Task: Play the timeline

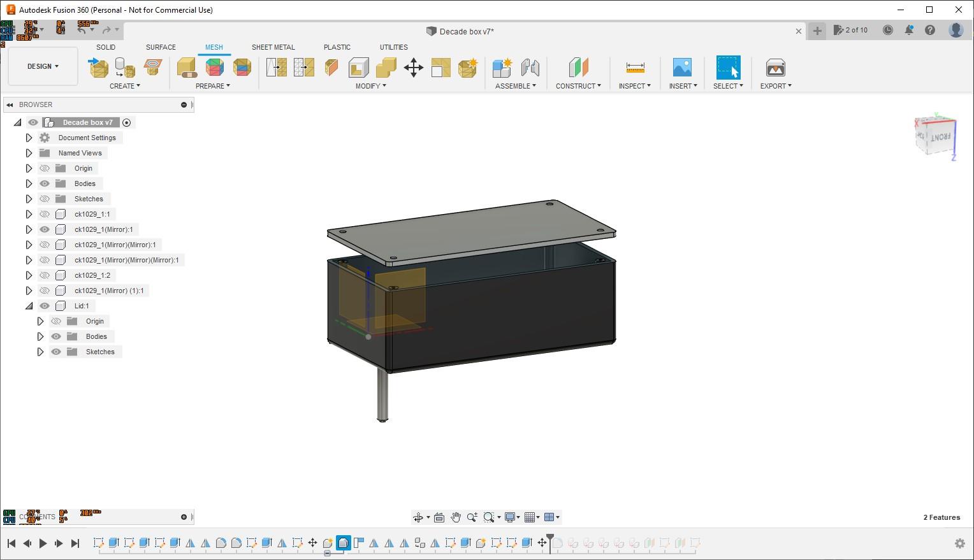Action: (x=43, y=543)
